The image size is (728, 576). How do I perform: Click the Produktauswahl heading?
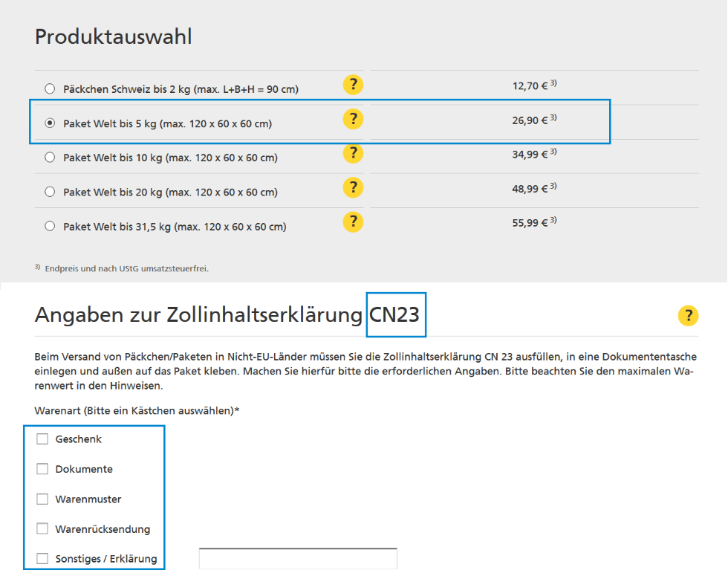tap(114, 36)
